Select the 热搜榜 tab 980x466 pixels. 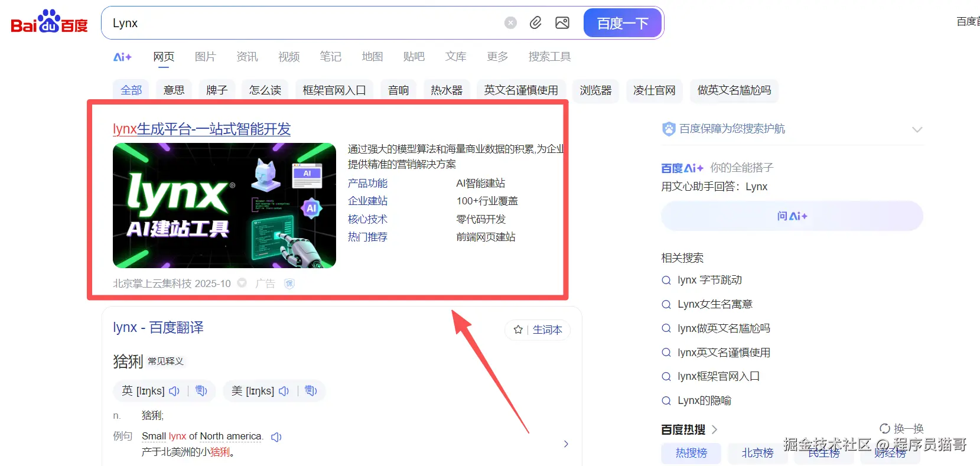coord(691,453)
